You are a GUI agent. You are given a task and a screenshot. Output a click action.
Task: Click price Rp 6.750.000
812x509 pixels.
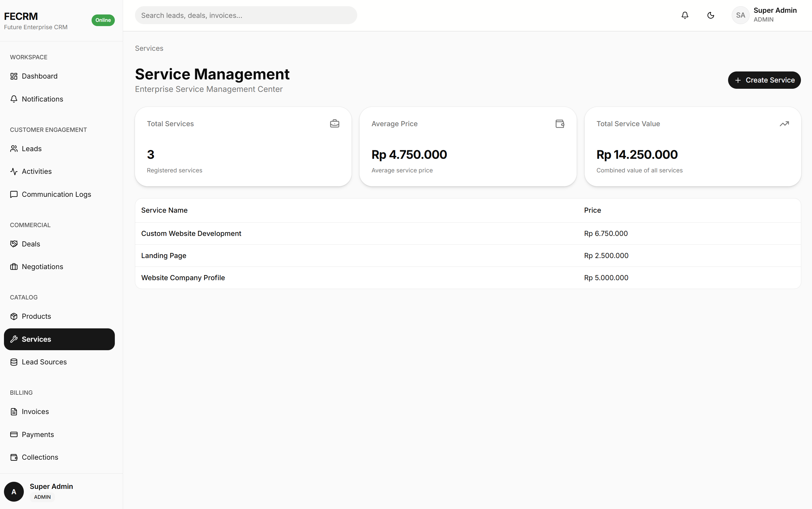point(606,233)
